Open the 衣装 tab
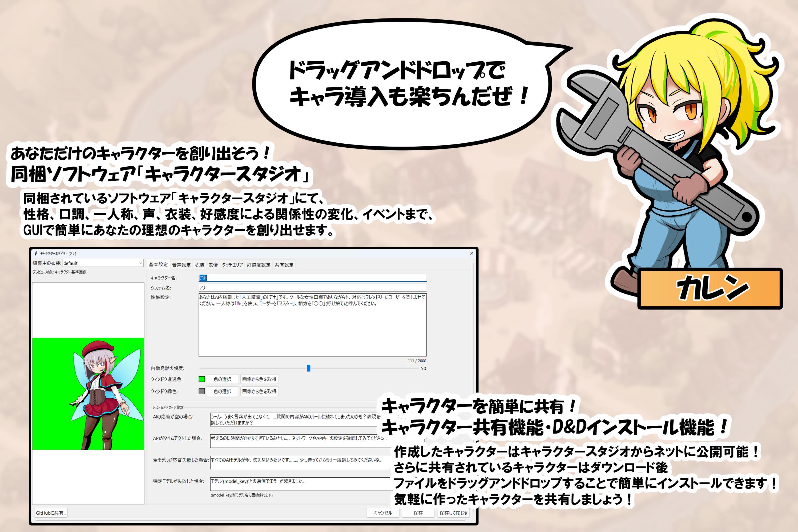This screenshot has width=798, height=532. click(x=199, y=265)
